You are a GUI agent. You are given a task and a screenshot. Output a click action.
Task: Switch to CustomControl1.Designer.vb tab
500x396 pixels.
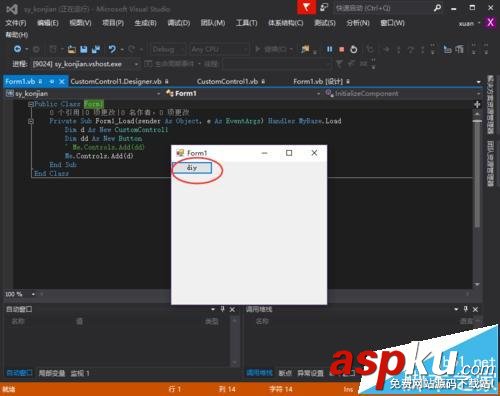116,81
